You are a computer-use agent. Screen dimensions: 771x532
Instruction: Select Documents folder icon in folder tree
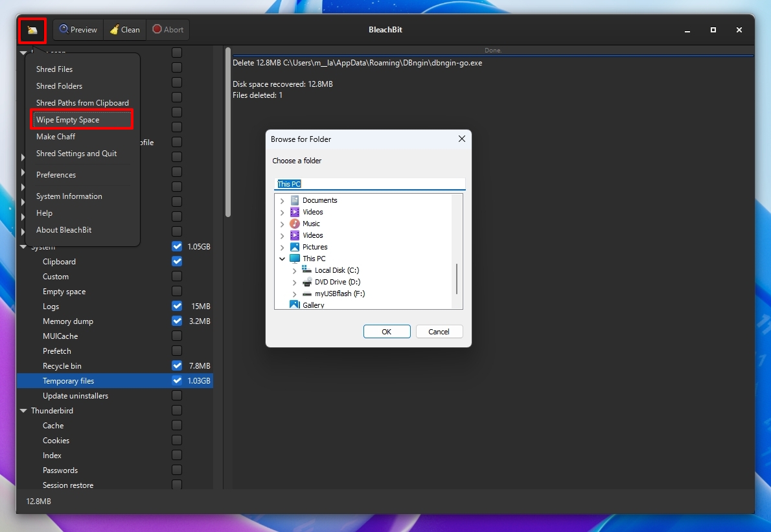[295, 200]
